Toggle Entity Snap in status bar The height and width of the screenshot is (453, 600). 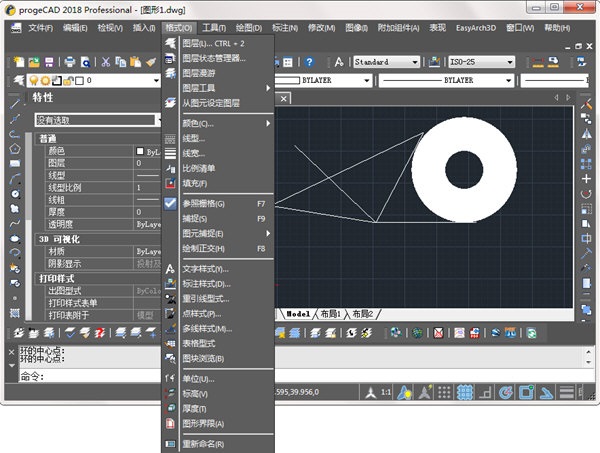[526, 392]
